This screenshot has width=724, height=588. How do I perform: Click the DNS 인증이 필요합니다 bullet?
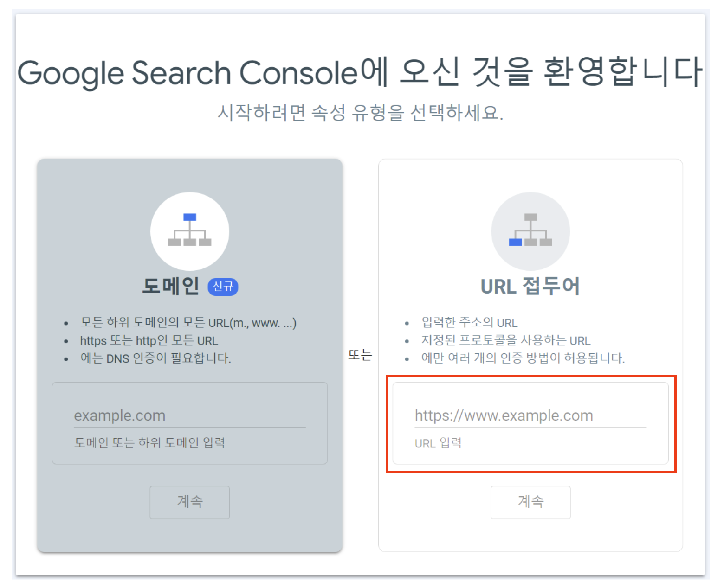pyautogui.click(x=155, y=358)
